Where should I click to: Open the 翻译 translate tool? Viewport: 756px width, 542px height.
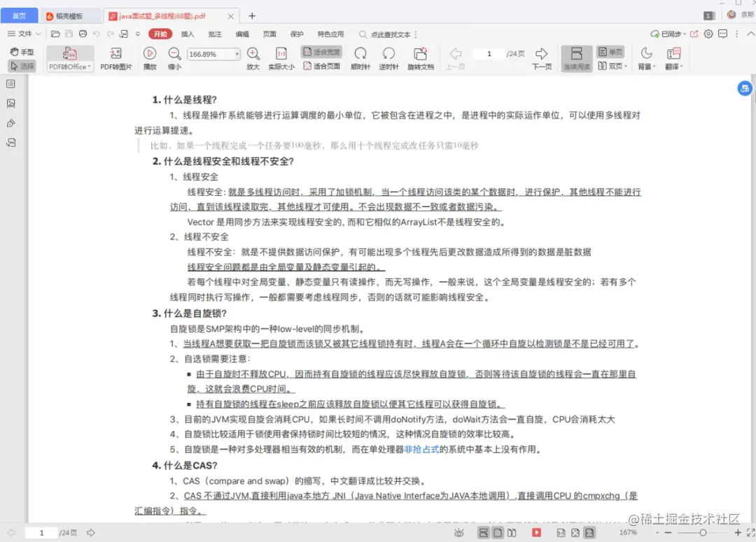click(673, 59)
